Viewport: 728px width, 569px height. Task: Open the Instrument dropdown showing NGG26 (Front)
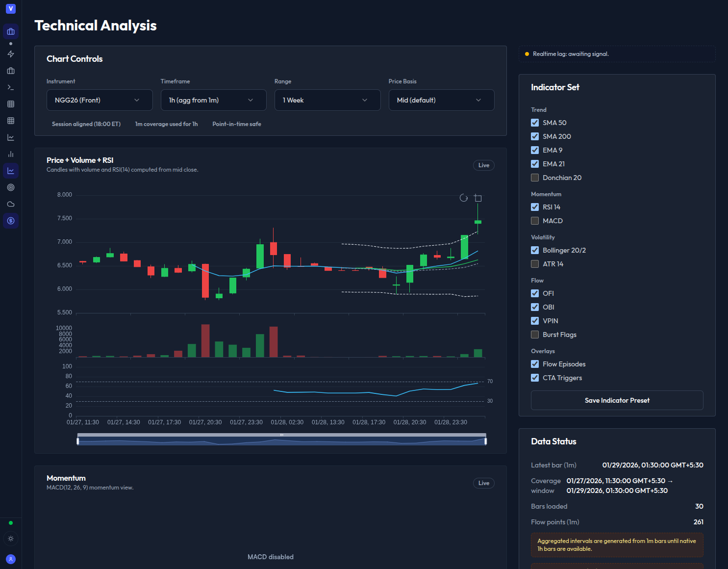[100, 100]
